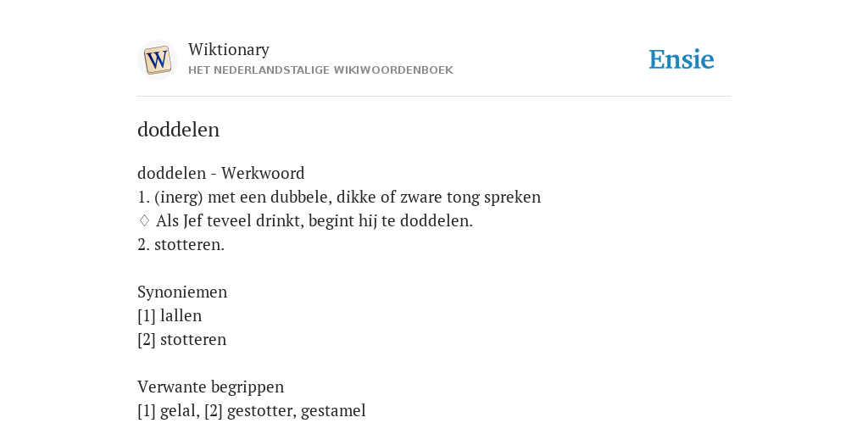Click the Wiktionary source title
The height and width of the screenshot is (434, 868).
(229, 49)
